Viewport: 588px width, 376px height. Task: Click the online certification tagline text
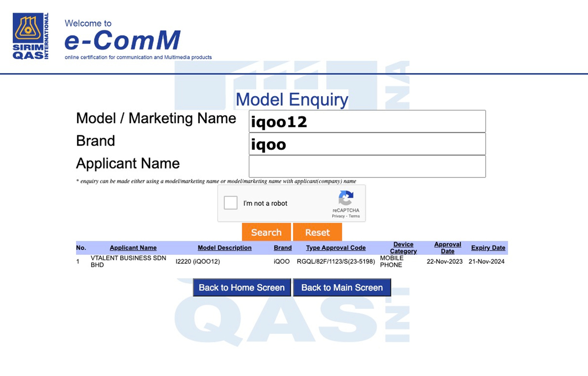point(138,57)
